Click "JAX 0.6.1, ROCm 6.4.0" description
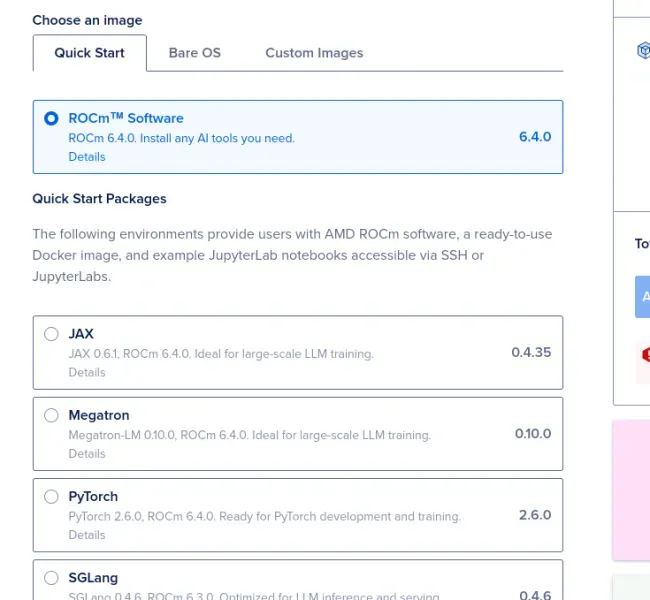 (221, 354)
